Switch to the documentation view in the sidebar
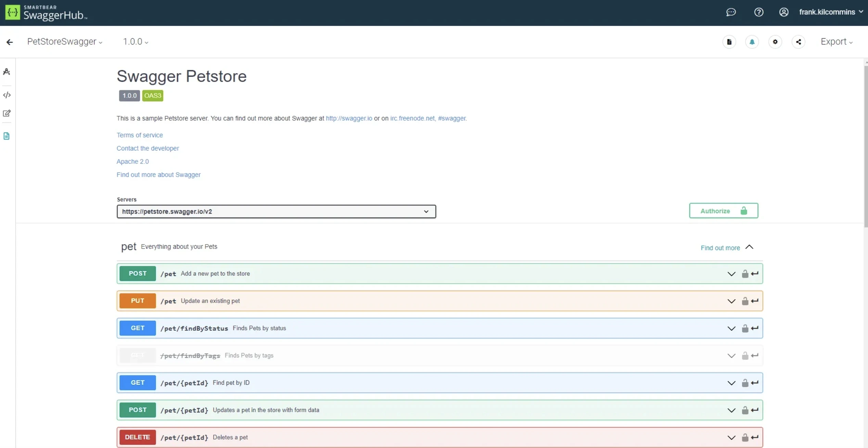This screenshot has width=868, height=448. click(x=7, y=136)
